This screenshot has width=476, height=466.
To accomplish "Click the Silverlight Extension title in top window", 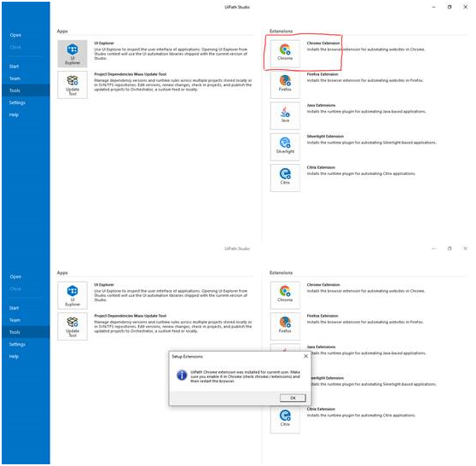I will [325, 137].
